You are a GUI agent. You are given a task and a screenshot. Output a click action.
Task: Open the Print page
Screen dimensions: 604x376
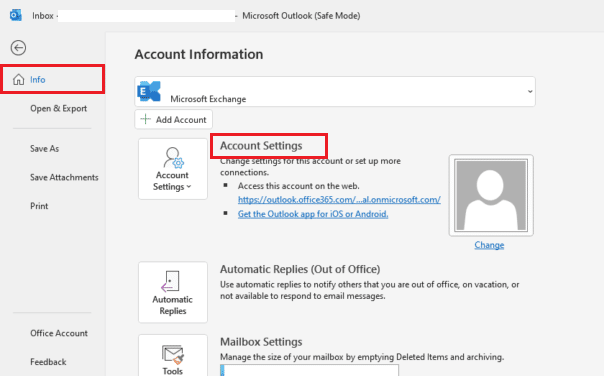39,206
